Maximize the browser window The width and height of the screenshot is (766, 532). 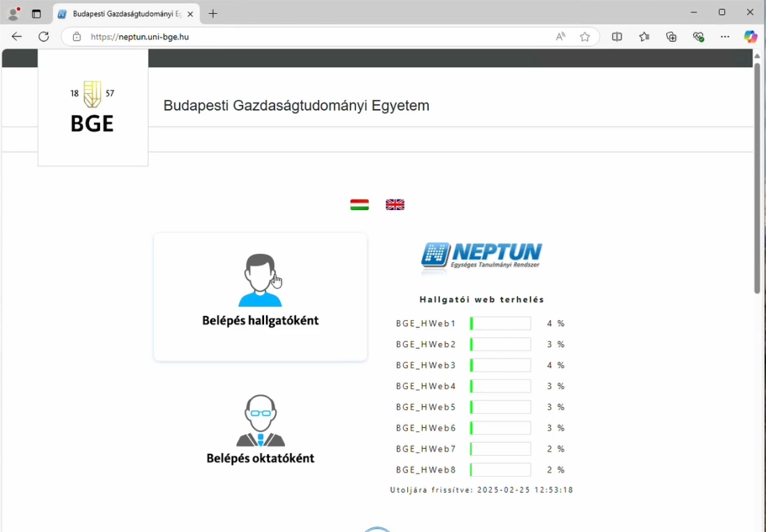coord(721,12)
